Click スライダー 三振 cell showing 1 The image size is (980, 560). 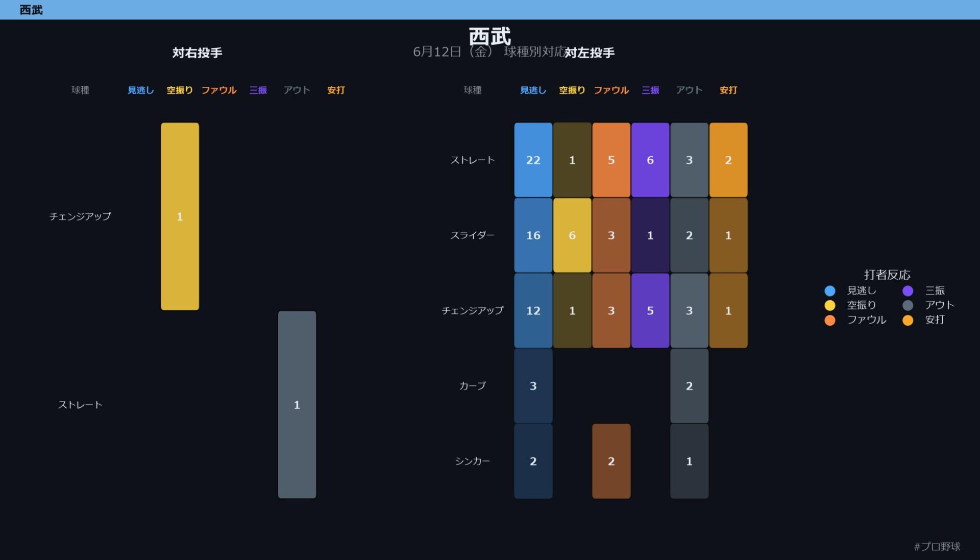pyautogui.click(x=650, y=235)
